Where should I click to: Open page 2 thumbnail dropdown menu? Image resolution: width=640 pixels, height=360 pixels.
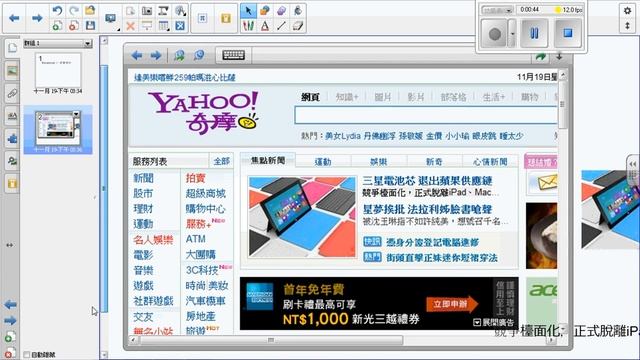click(x=76, y=114)
